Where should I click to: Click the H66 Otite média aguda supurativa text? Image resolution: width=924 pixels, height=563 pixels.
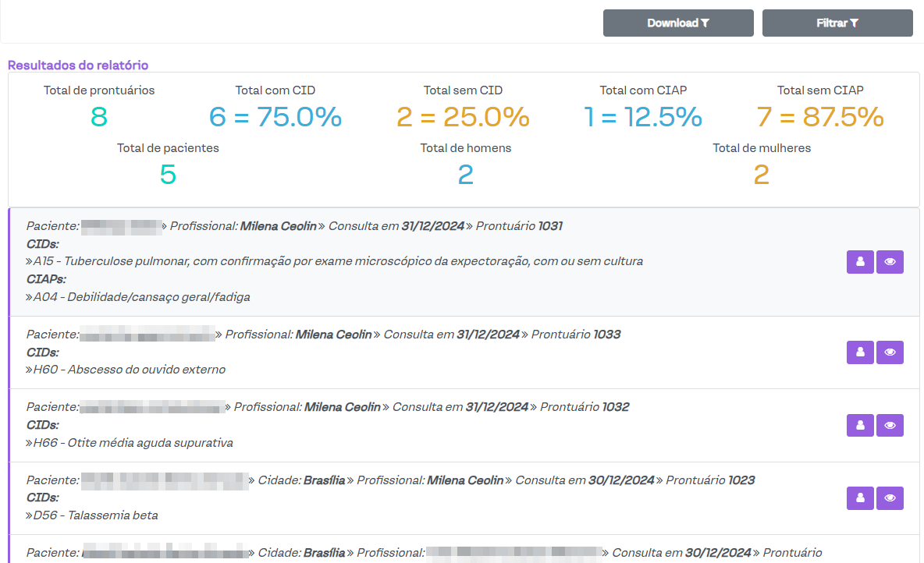point(133,443)
